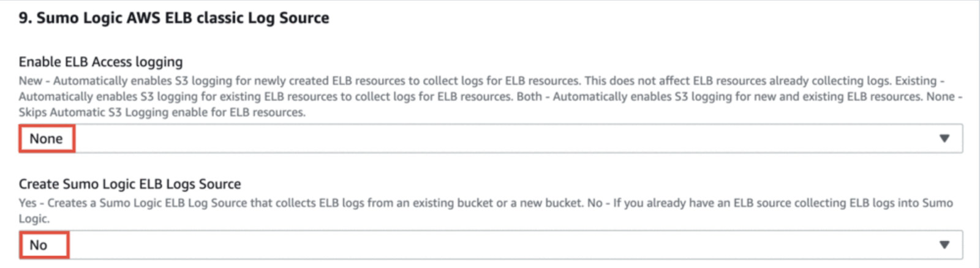Click the Create Sumo Logic ELB Logs Source arrow
The width and height of the screenshot is (980, 268).
(x=944, y=245)
